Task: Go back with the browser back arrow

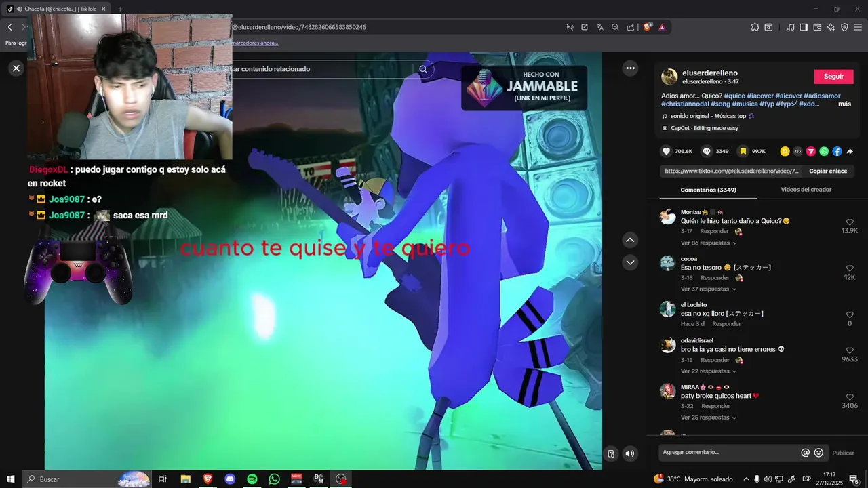Action: click(9, 27)
